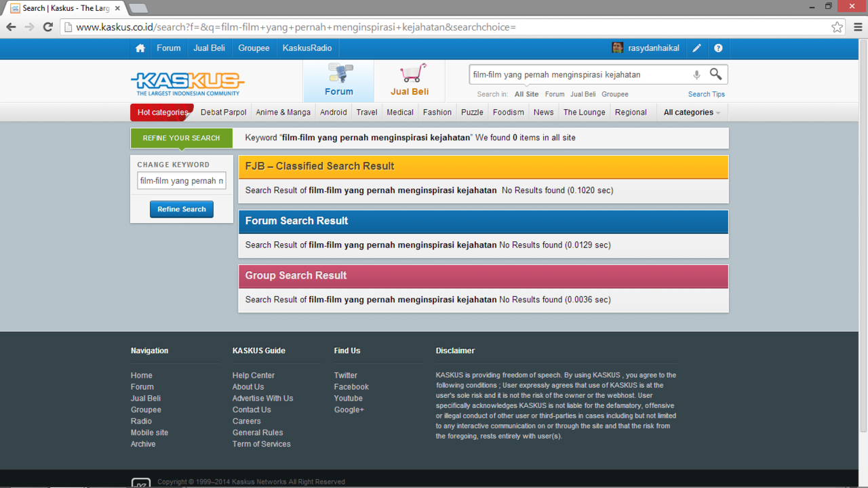Click the Refine Search button
This screenshot has width=868, height=488.
point(182,209)
